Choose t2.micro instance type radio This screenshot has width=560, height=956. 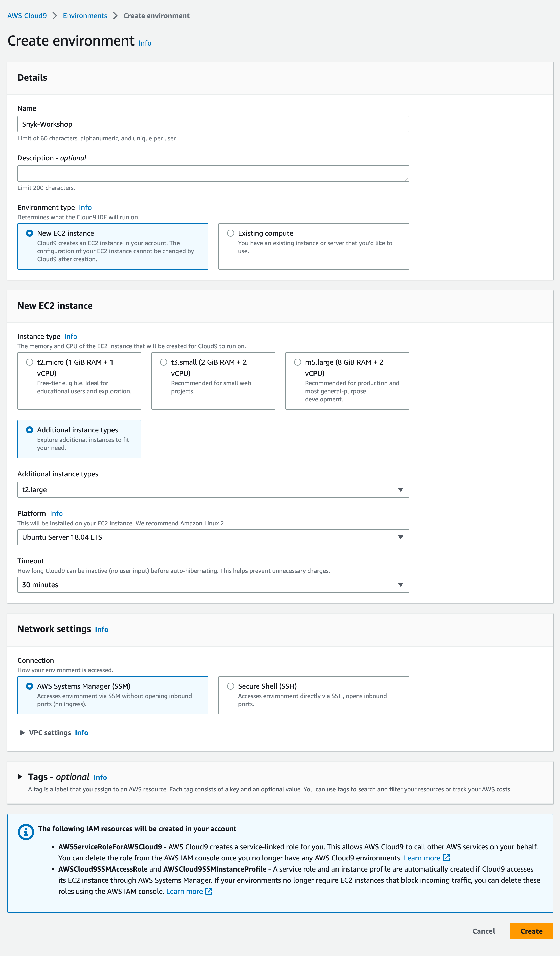point(30,362)
